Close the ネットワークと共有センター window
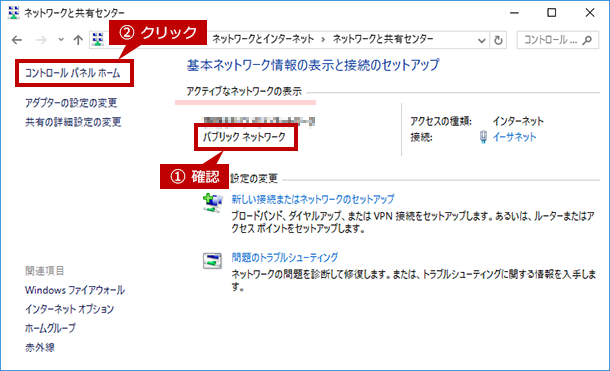The image size is (610, 371). click(x=590, y=13)
